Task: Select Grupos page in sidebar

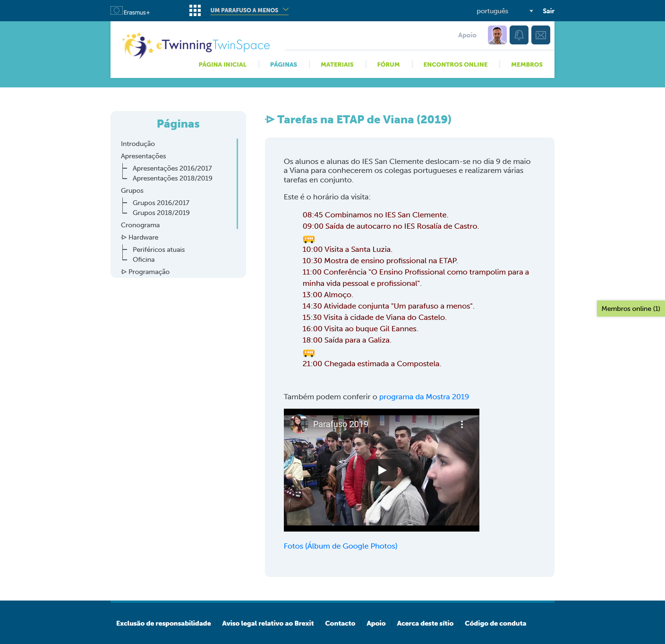Action: click(x=132, y=190)
